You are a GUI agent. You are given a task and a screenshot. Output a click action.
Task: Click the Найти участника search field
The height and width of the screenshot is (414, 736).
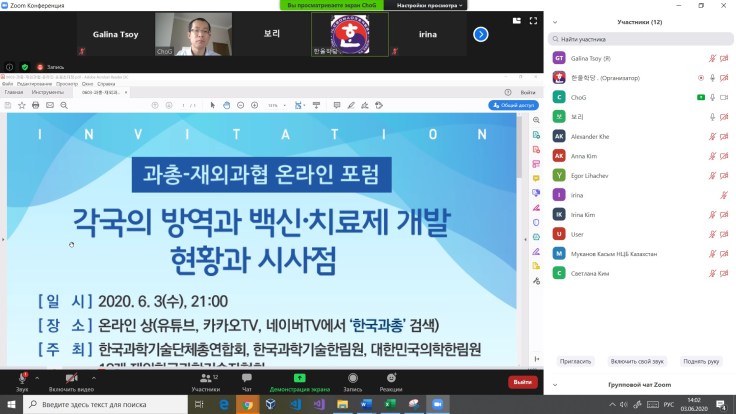[640, 39]
